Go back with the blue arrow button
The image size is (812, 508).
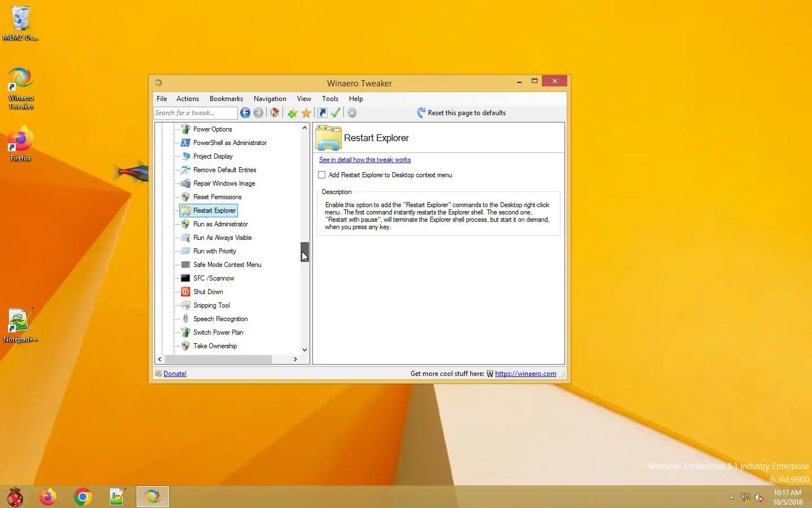(x=245, y=113)
